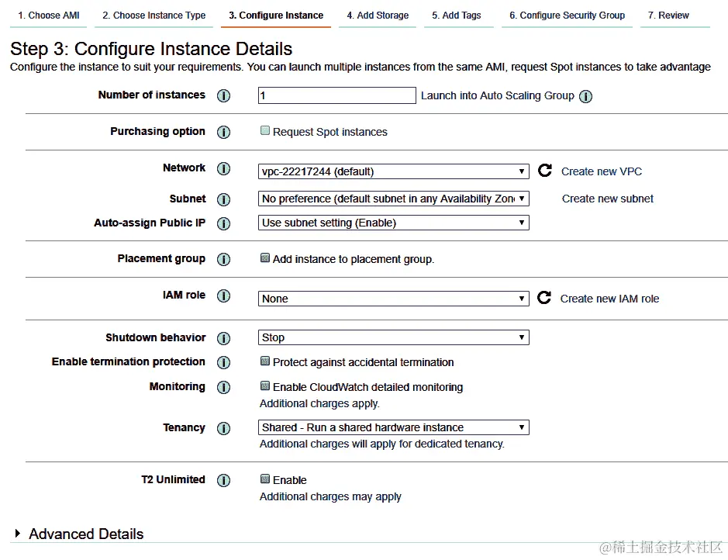Enable Request Spot instances checkbox
This screenshot has height=560, width=728.
coord(265,131)
